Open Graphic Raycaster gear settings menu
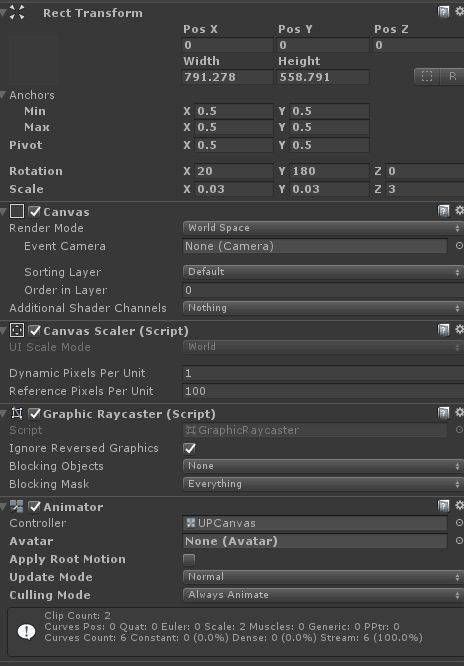The image size is (464, 666). tap(459, 412)
